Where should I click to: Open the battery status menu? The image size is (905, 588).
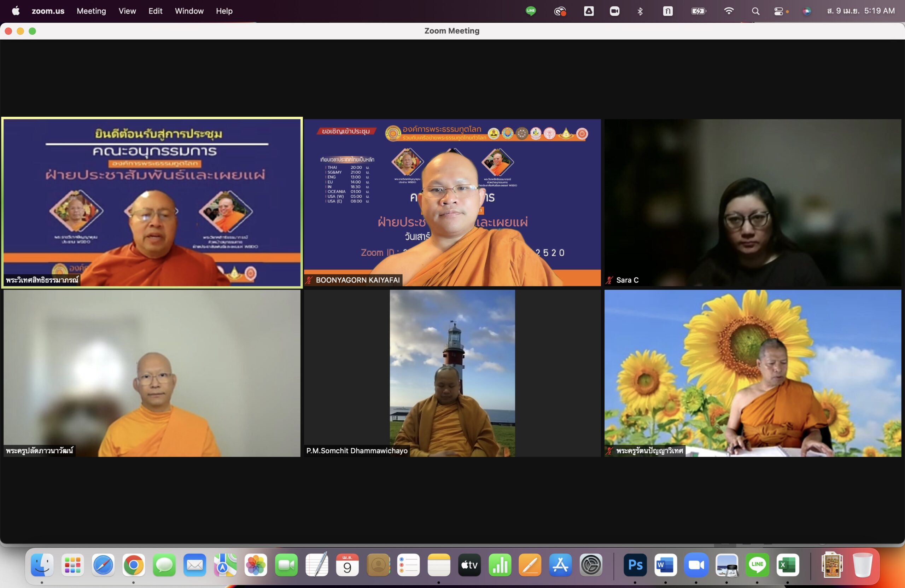[x=699, y=11]
